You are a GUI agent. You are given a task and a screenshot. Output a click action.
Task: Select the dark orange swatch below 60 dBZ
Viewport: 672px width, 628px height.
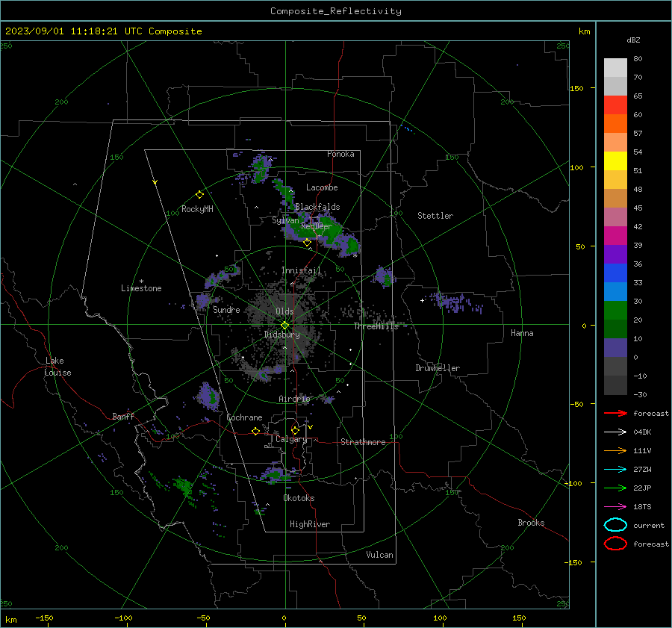coord(615,123)
